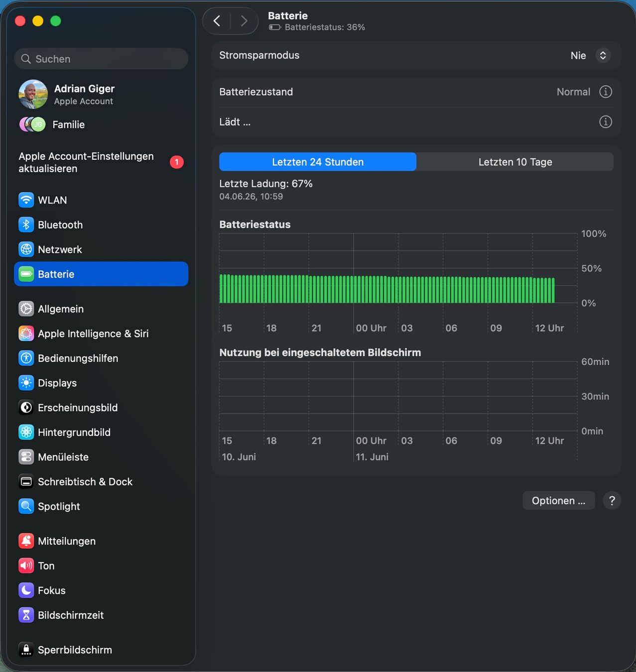Open Displays sun icon
Viewport: 636px width, 672px height.
[26, 383]
